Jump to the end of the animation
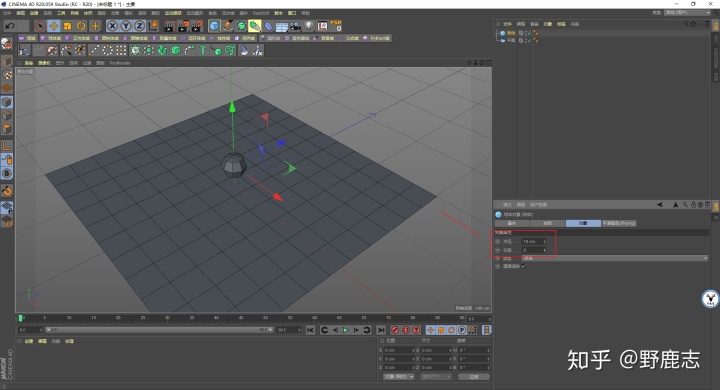Viewport: 720px width, 390px height. pos(381,330)
